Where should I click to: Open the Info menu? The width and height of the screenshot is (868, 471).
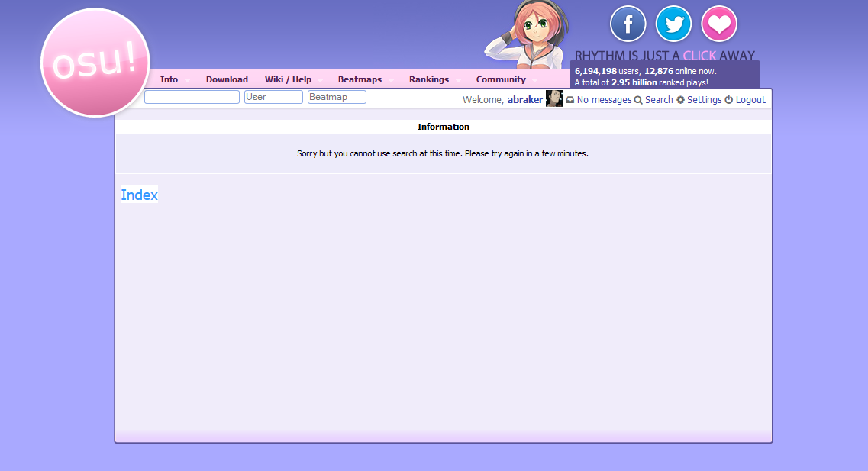(169, 79)
